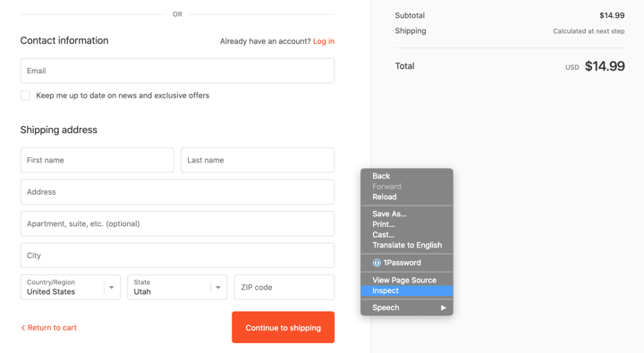Click the 1Password icon in context menu
644x353 pixels.
[x=377, y=263]
